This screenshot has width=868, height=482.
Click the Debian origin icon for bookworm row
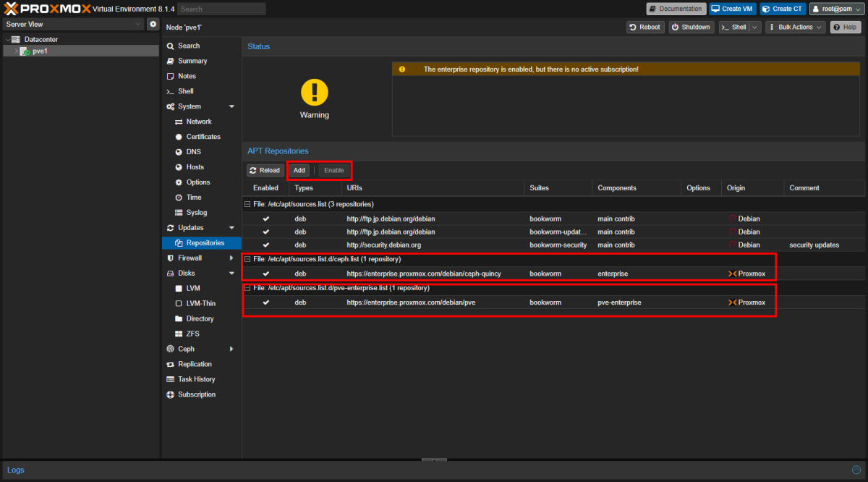pos(732,219)
